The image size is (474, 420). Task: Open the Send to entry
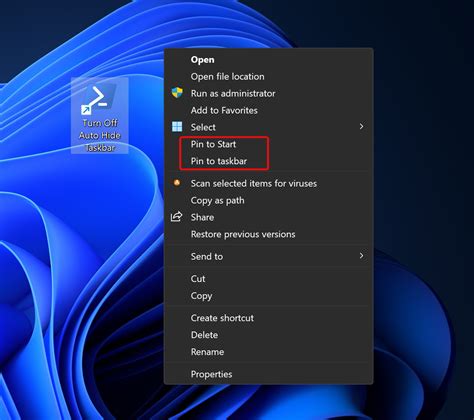coord(269,256)
